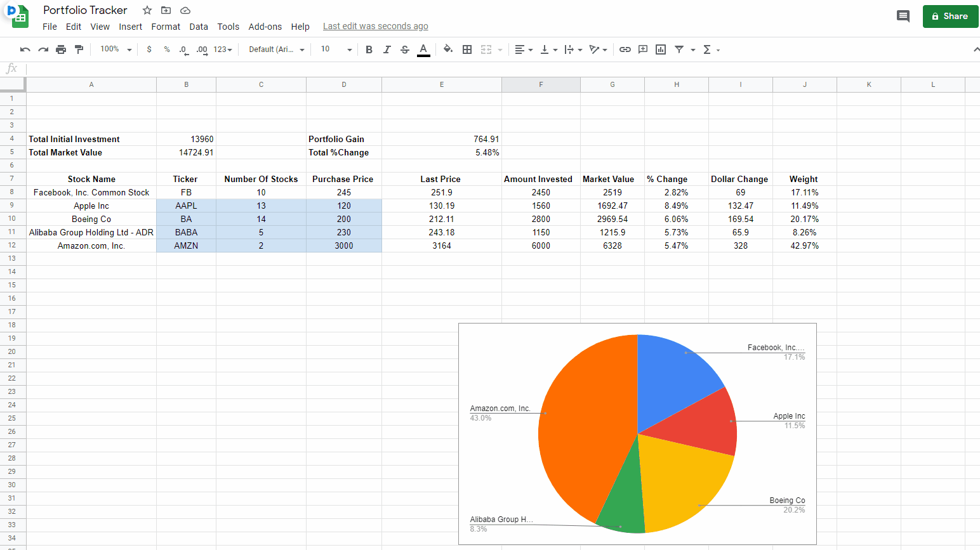Screen dimensions: 980x550
Task: Select column F header
Action: point(541,84)
